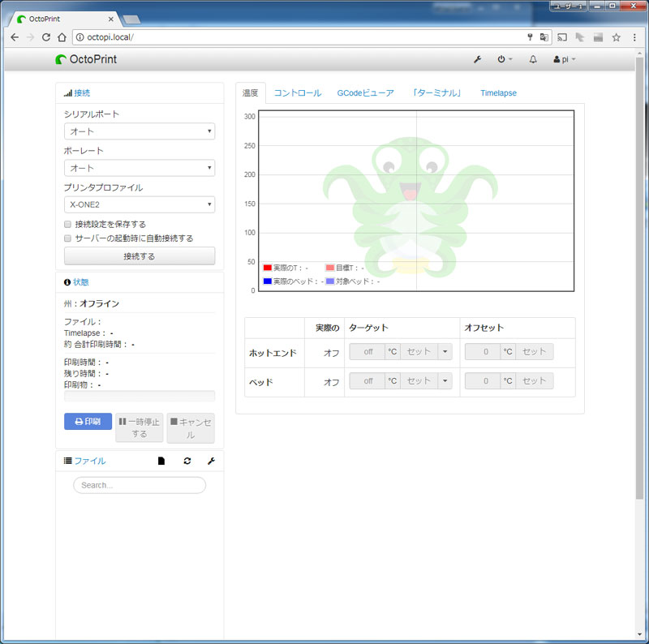Show notifications bell icon
Viewport: 649px width, 644px height.
(x=533, y=59)
